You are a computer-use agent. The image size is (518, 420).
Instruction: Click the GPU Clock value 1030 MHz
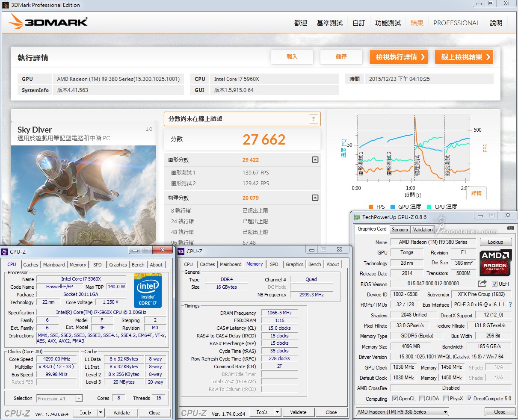pos(403,367)
